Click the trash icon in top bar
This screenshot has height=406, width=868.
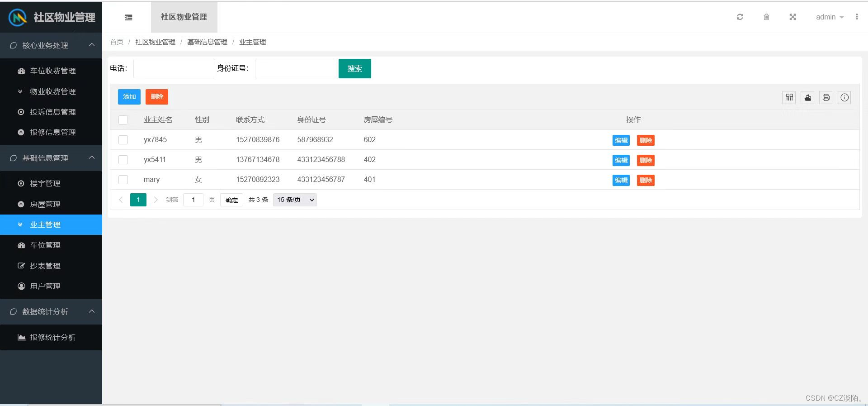pos(766,17)
